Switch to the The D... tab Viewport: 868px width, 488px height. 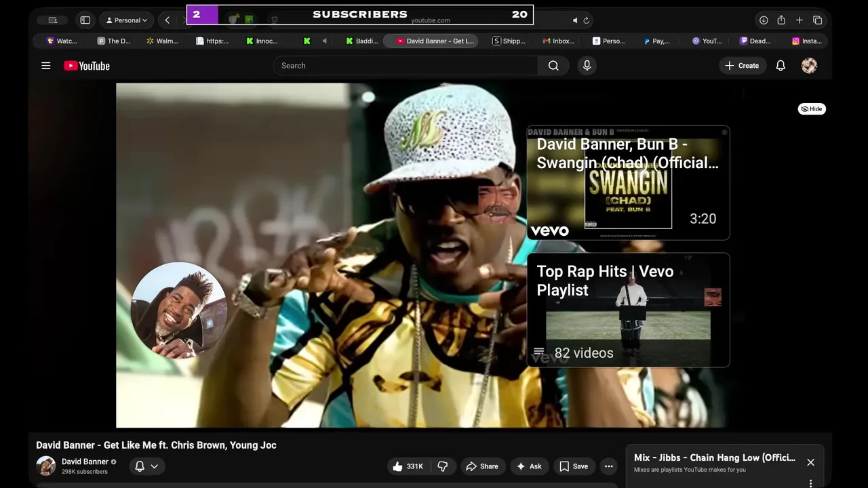pyautogui.click(x=114, y=41)
